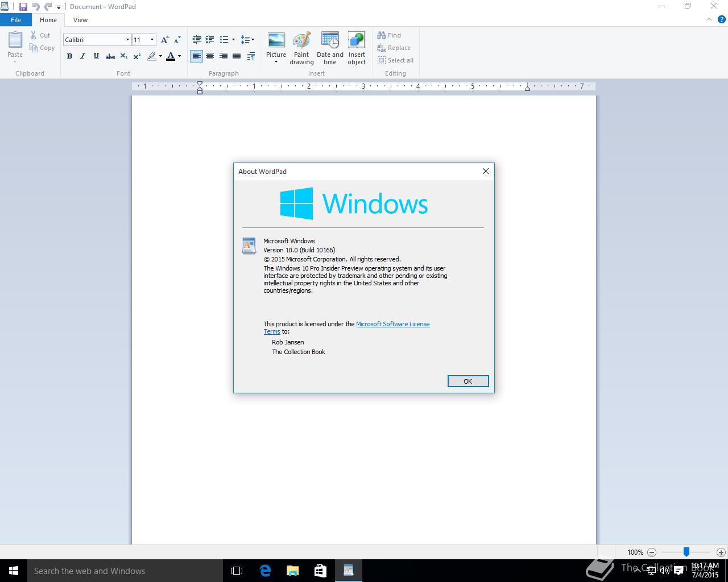Open Customize Quick Access Toolbar arrow
Screen dimensions: 728x582
(59, 7)
